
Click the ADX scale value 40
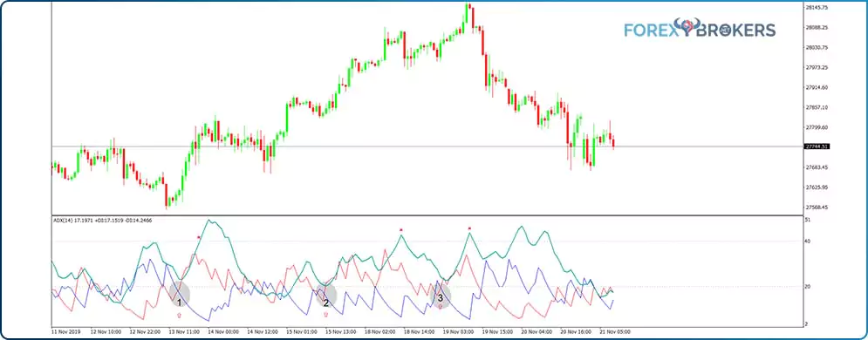pyautogui.click(x=809, y=241)
